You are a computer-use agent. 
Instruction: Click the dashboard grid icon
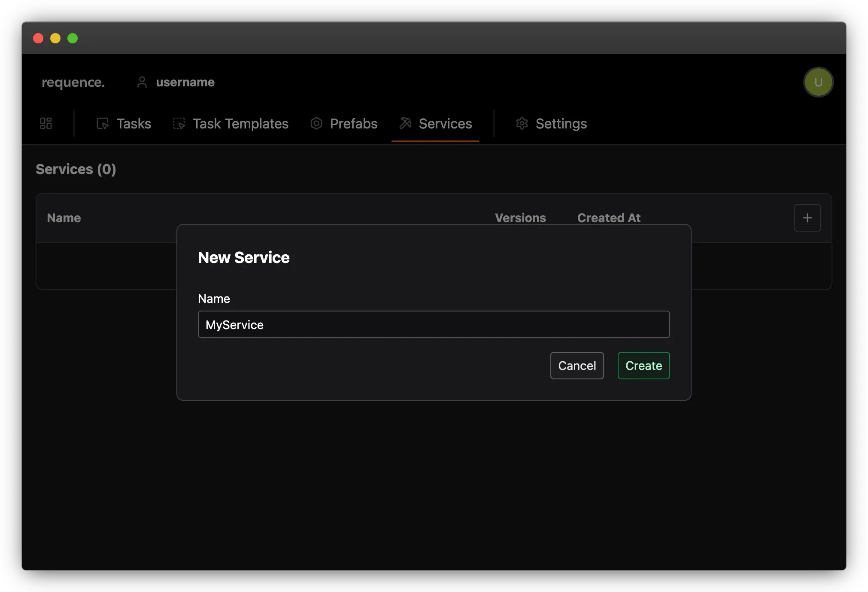coord(46,124)
